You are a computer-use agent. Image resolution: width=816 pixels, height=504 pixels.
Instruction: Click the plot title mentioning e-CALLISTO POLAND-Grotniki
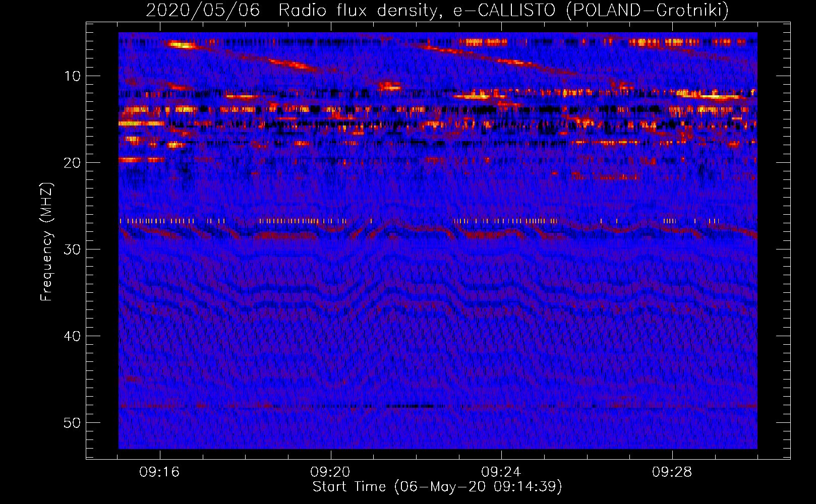(x=437, y=10)
